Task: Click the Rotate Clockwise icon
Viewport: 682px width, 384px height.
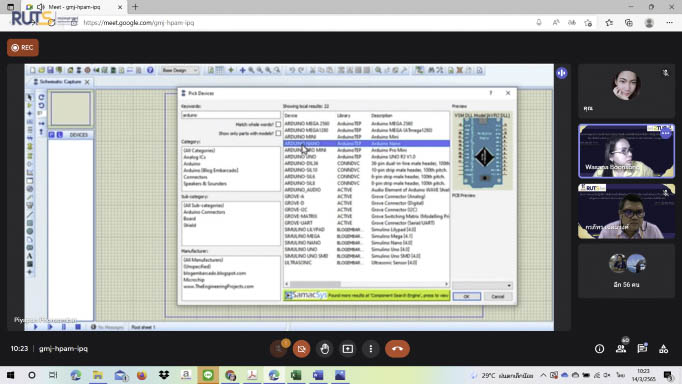Action: click(41, 97)
